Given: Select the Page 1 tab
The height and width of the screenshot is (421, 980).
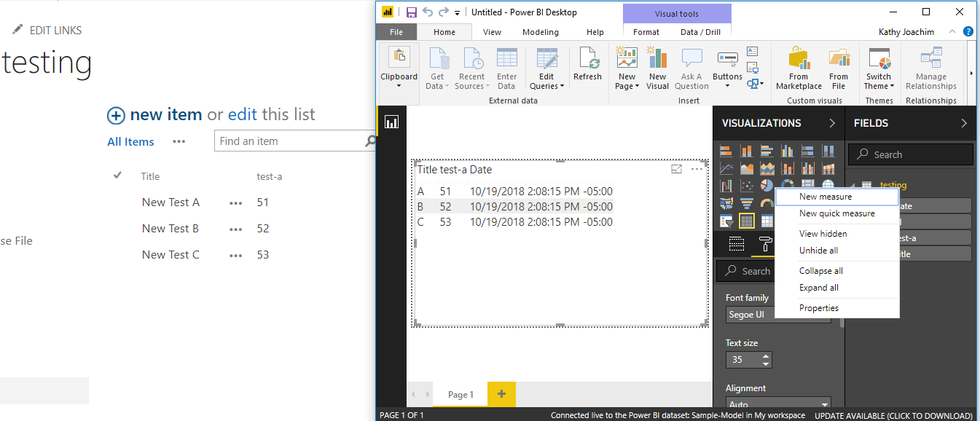Looking at the screenshot, I should tap(460, 395).
